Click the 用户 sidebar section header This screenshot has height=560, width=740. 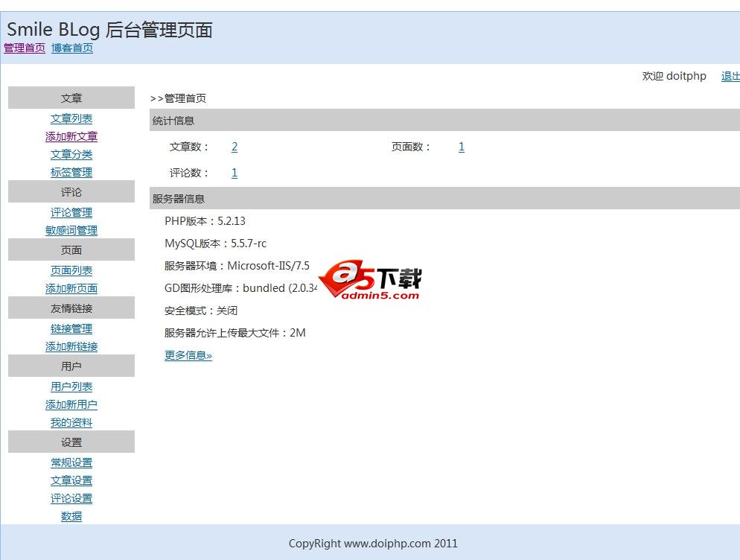[71, 366]
